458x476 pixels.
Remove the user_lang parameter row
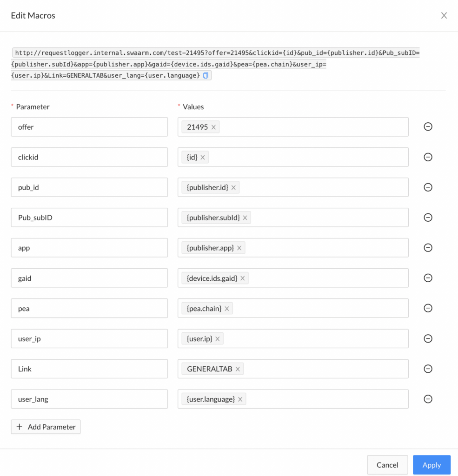click(428, 399)
